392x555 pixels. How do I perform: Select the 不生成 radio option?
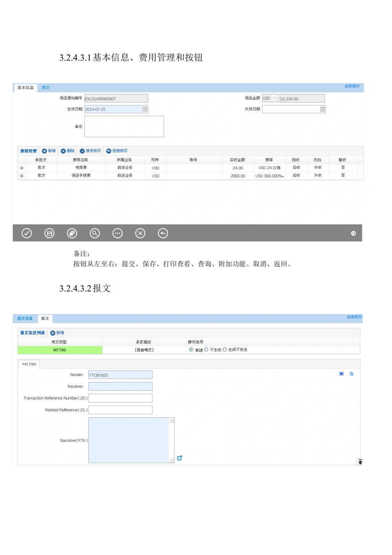[x=206, y=350]
